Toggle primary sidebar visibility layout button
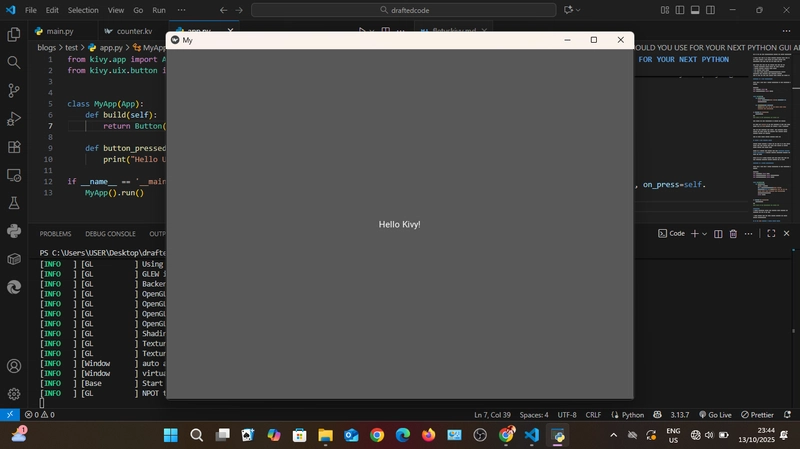 tap(680, 10)
